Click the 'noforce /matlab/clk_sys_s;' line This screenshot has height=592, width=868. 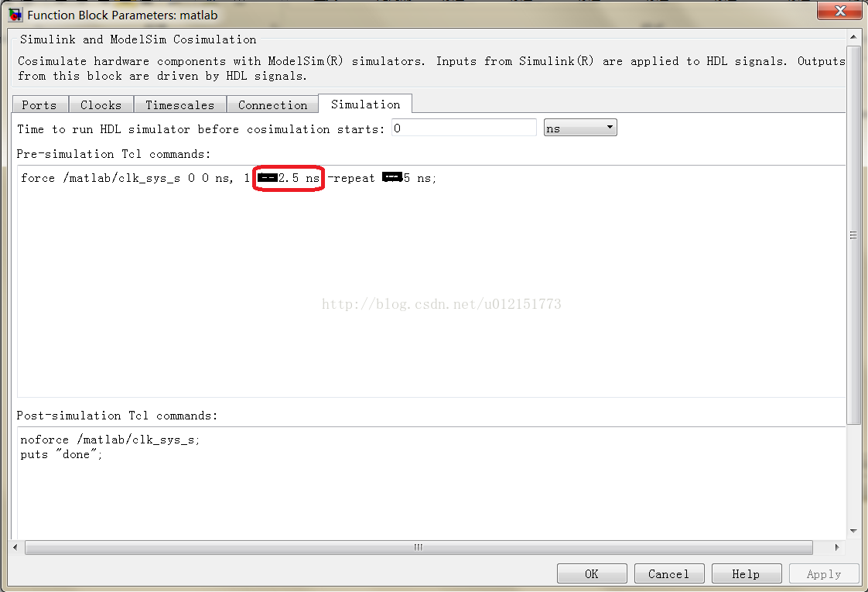[x=110, y=440]
